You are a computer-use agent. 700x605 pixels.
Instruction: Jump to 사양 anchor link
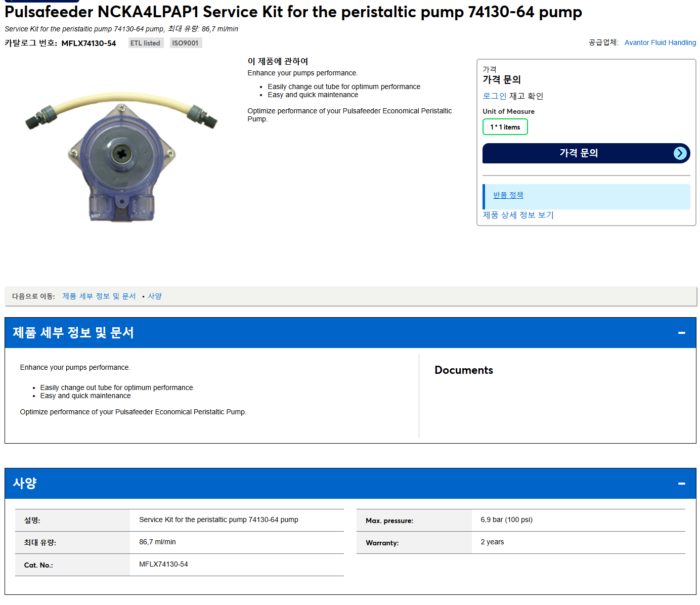(155, 296)
